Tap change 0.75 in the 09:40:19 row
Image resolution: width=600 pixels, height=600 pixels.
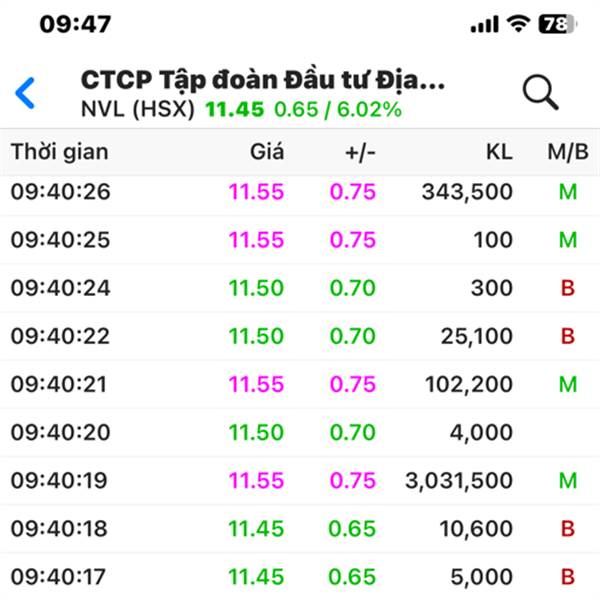click(353, 481)
